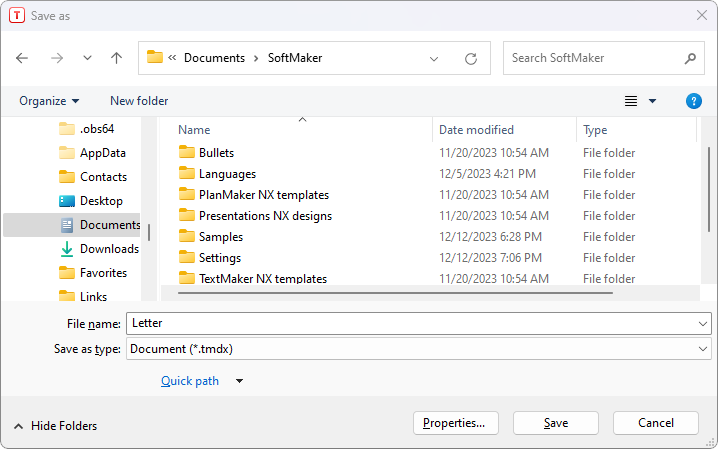Open the Quick path dropdown arrow
Image resolution: width=718 pixels, height=449 pixels.
click(x=239, y=381)
